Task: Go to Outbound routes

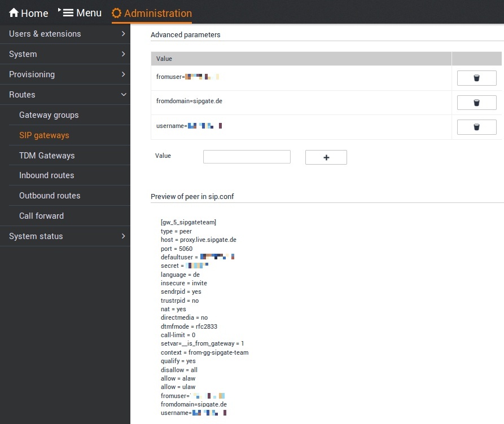Action: [x=50, y=196]
